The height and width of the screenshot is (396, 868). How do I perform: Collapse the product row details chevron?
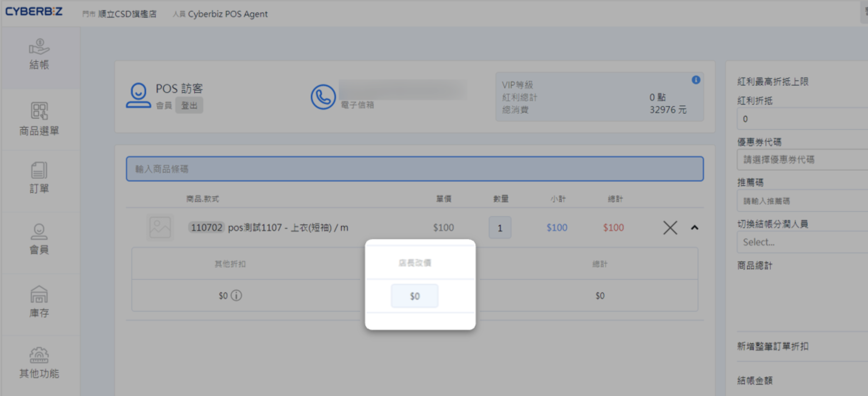click(694, 228)
